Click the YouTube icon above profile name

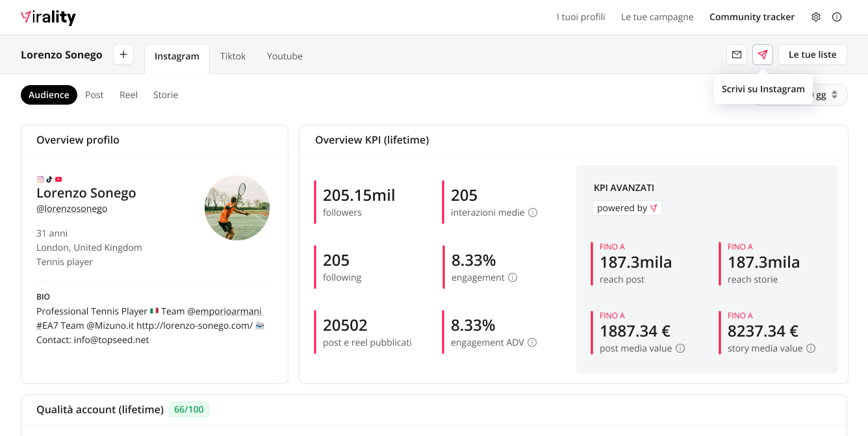click(x=58, y=179)
